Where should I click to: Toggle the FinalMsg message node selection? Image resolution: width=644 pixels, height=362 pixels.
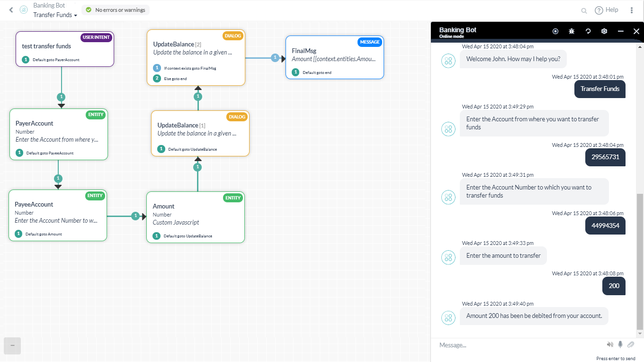click(335, 57)
